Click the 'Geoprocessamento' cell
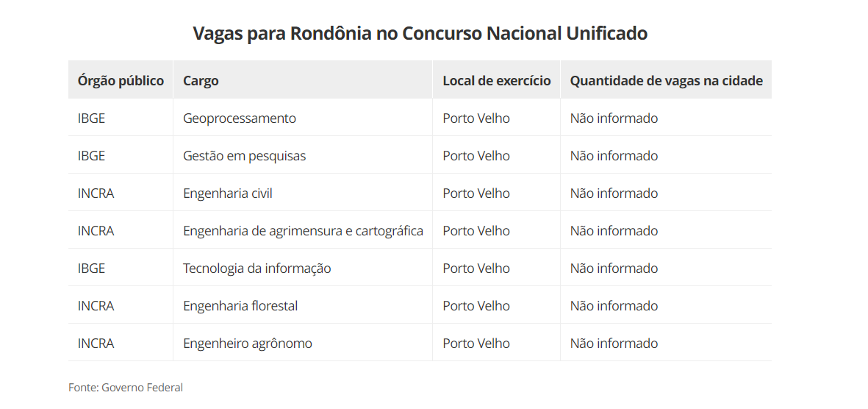Image resolution: width=868 pixels, height=409 pixels. tap(240, 118)
